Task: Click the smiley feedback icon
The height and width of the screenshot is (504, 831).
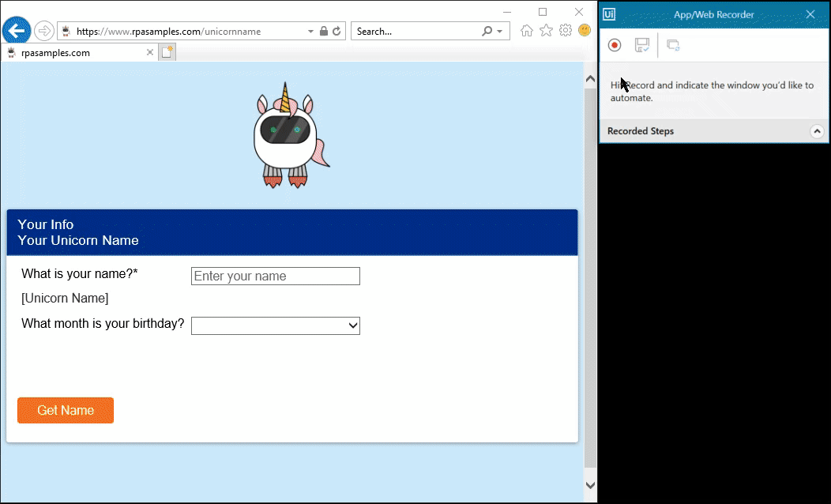Action: coord(584,30)
